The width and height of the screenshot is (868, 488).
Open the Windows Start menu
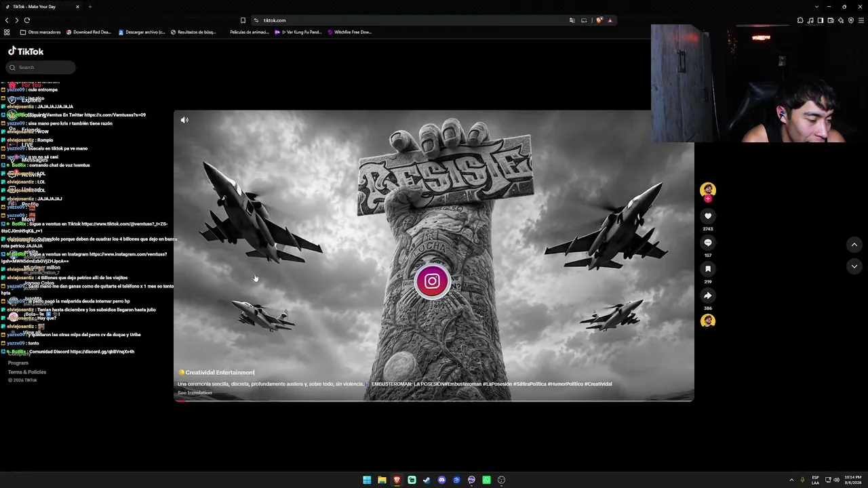pos(367,480)
